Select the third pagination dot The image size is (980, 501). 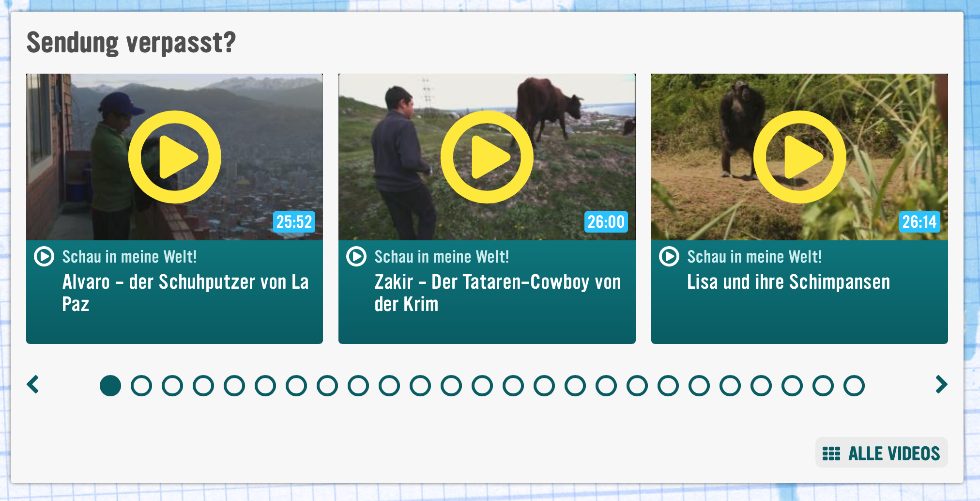click(x=172, y=386)
